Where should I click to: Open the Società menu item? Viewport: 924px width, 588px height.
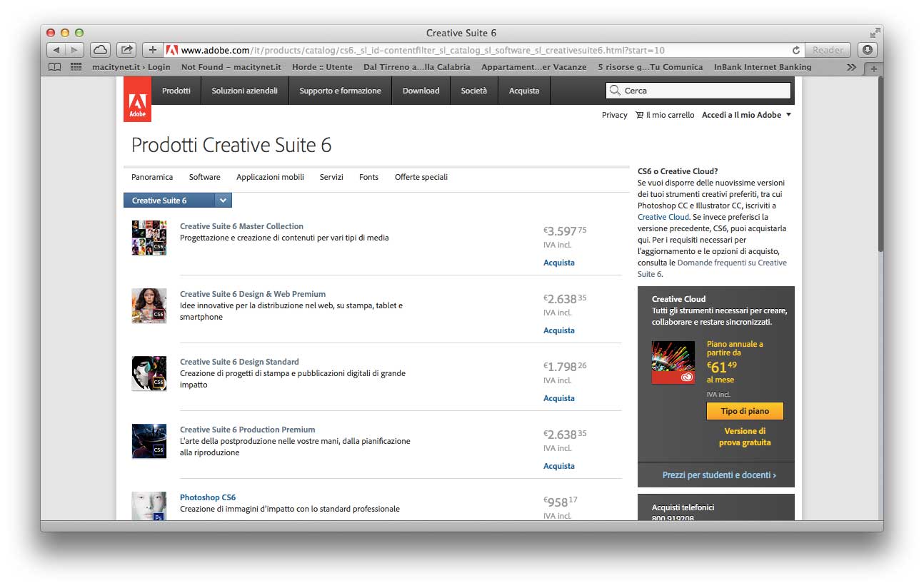pos(474,91)
